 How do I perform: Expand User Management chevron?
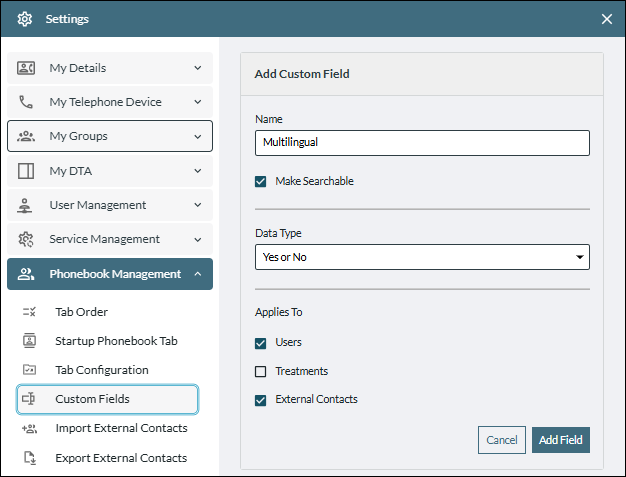point(198,205)
